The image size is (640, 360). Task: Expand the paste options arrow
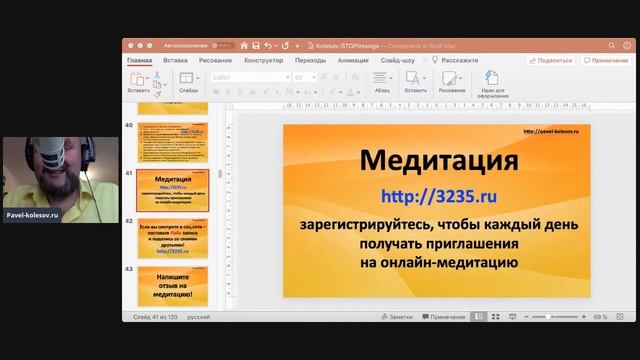tap(147, 78)
